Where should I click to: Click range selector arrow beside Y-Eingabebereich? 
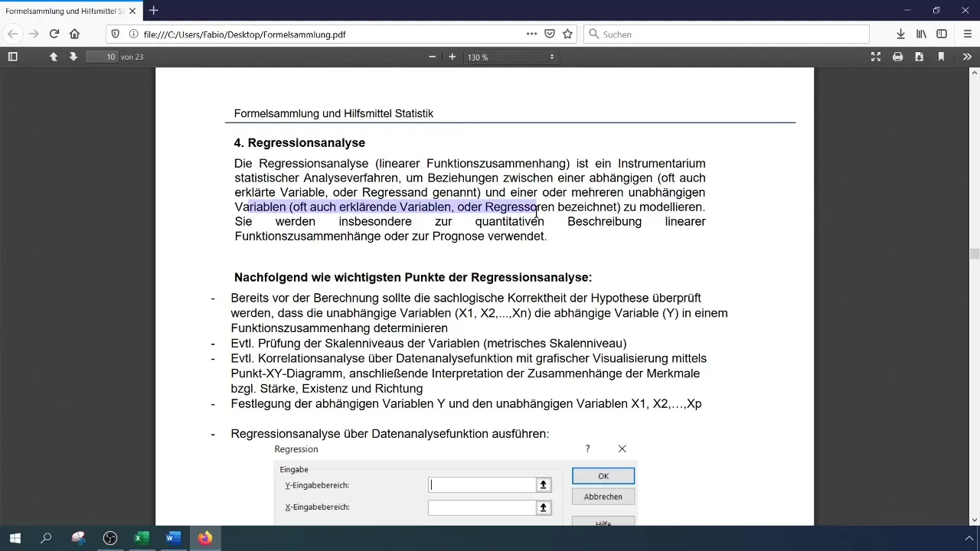click(x=544, y=484)
